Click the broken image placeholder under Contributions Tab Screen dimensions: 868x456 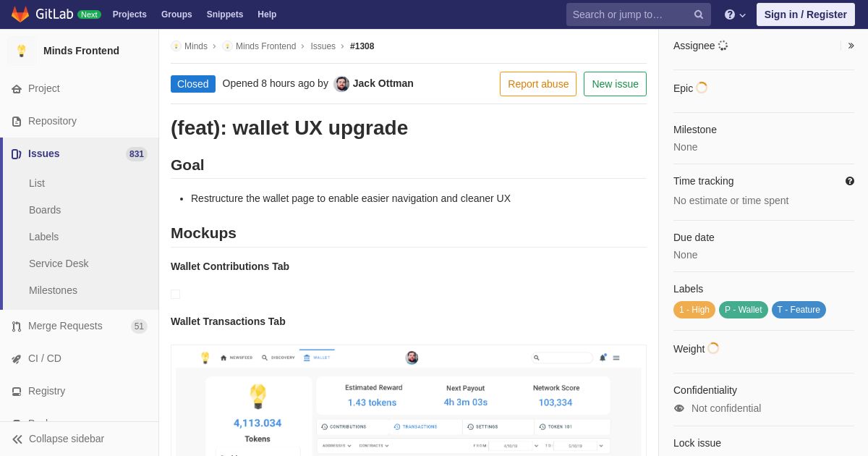[175, 294]
